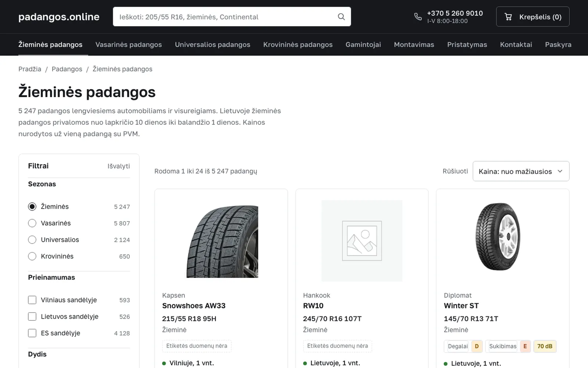Click the shopping cart icon
Screen dimensions: 588x368
(508, 17)
